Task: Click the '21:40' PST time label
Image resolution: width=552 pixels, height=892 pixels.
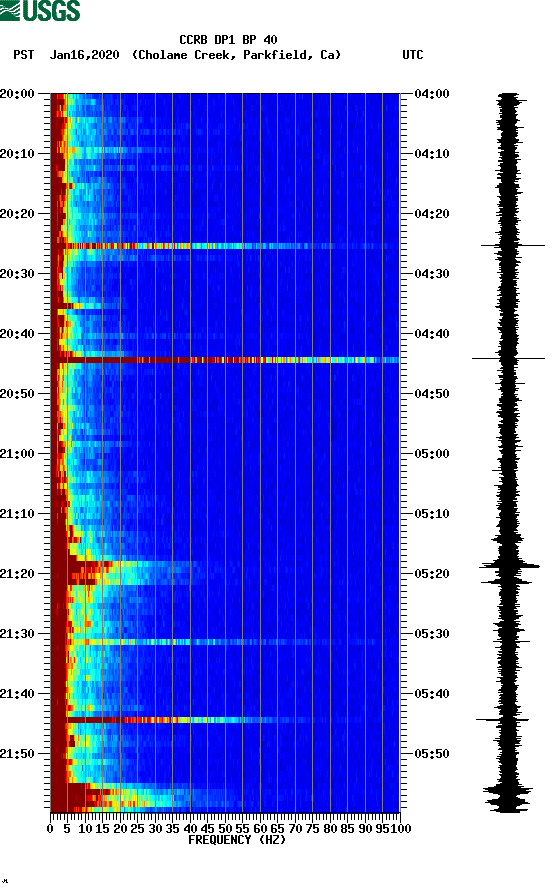Action: [x=17, y=694]
